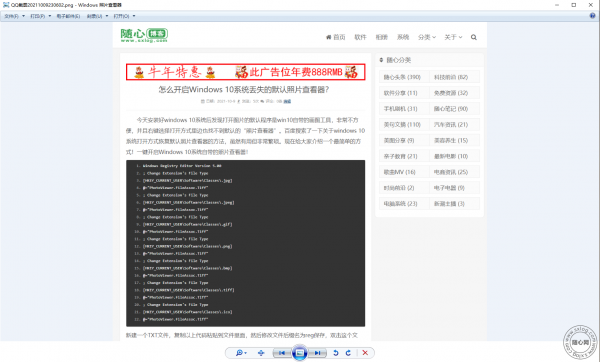
Task: Close the Photo Viewer window
Action: click(x=591, y=5)
